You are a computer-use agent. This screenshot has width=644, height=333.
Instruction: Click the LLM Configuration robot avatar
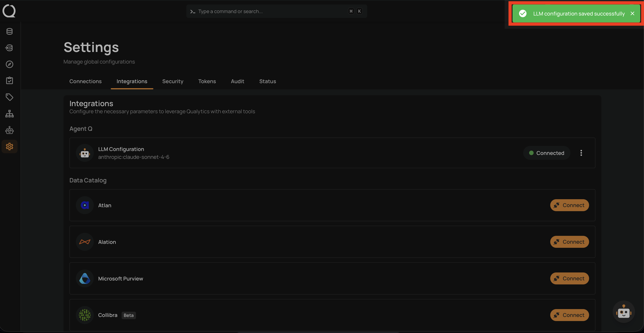point(85,153)
